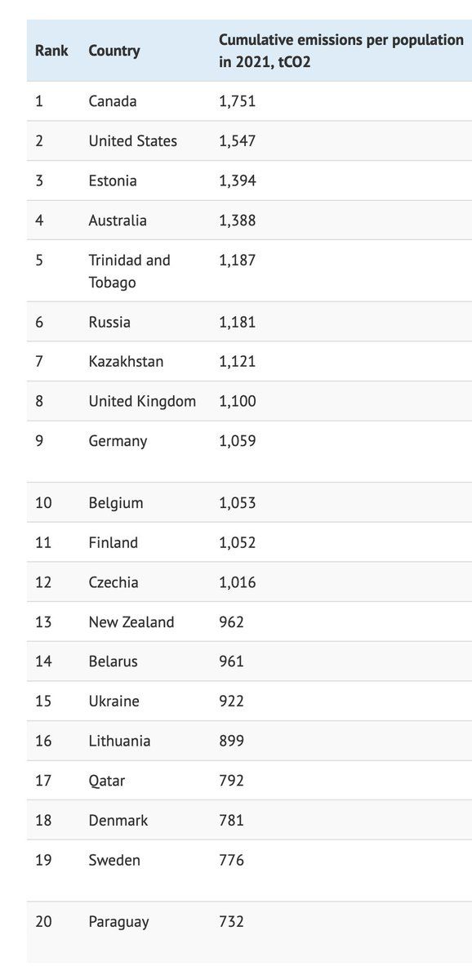Select Kazakhstan in the table
472x980 pixels.
126,362
